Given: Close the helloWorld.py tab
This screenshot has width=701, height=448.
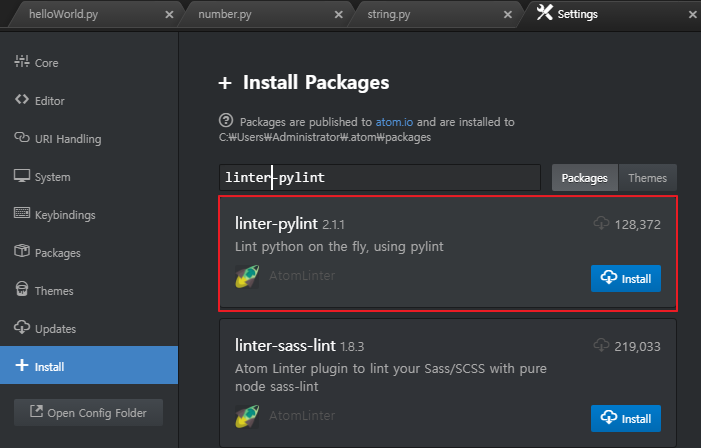Looking at the screenshot, I should pyautogui.click(x=169, y=15).
